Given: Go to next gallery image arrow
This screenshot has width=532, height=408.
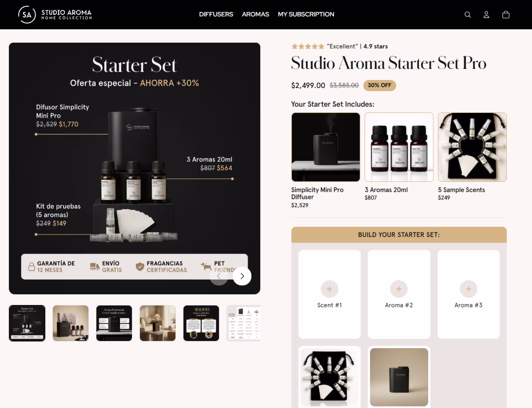Looking at the screenshot, I should coord(242,276).
